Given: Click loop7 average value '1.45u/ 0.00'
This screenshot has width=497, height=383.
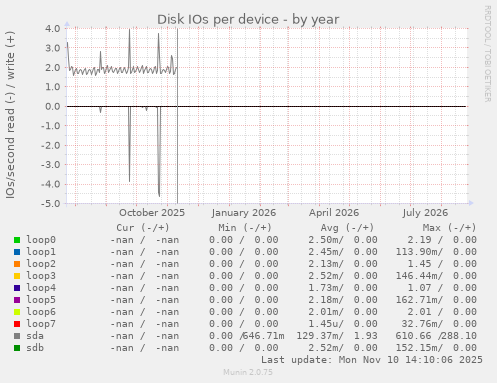Looking at the screenshot, I should click(x=343, y=324).
